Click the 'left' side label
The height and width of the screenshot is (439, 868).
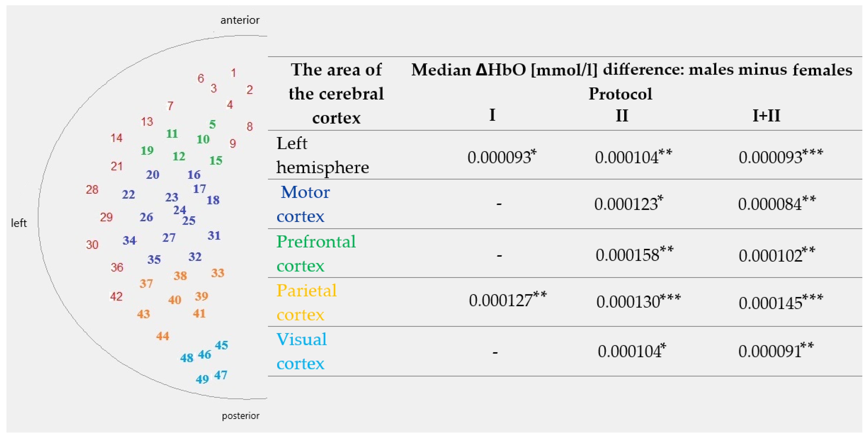tap(19, 223)
